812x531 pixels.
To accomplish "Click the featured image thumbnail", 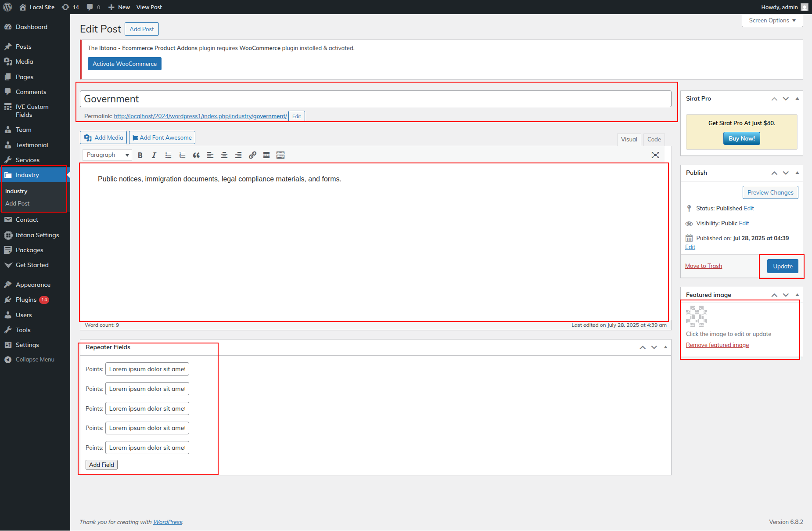I will (697, 316).
